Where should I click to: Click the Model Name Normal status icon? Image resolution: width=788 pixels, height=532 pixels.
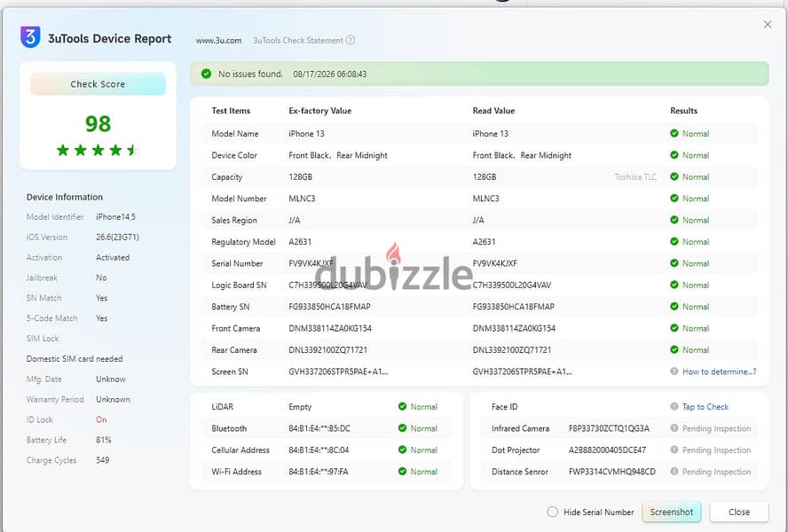tap(674, 133)
